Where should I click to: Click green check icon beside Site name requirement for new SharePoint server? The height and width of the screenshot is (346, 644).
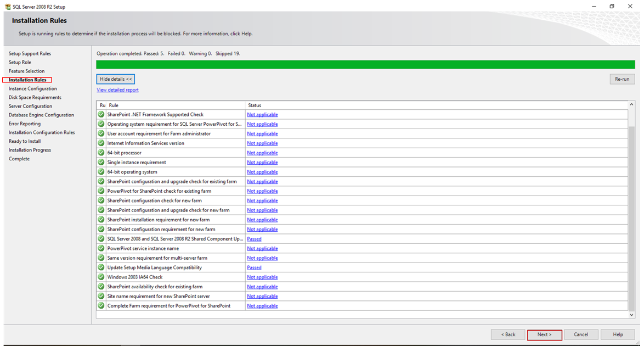[101, 296]
